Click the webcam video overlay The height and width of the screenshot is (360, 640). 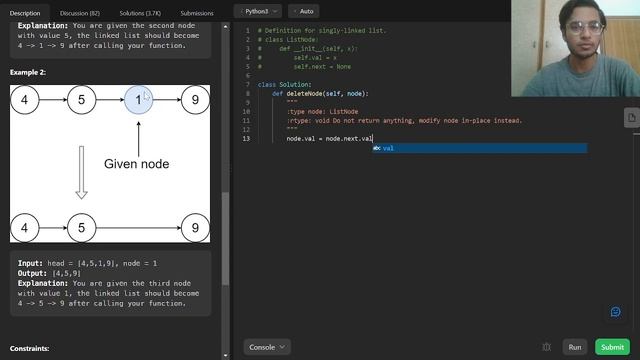coord(576,48)
